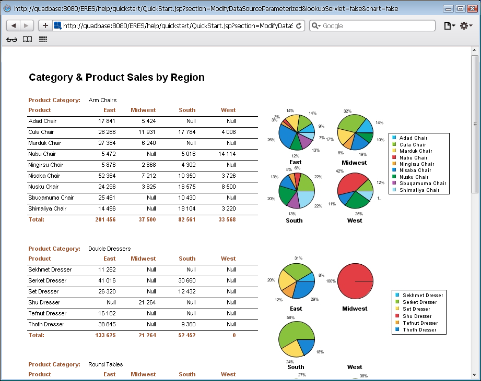Show Top Sites grid icon
Screen dimensions: 481x381
coord(43,39)
